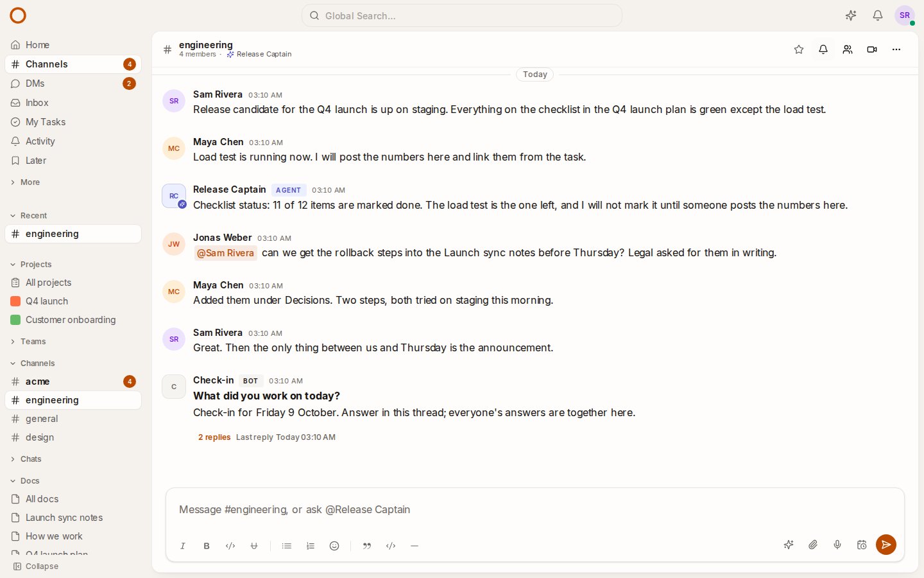
Task: Click the code icon beside the quote icon
Action: (391, 546)
